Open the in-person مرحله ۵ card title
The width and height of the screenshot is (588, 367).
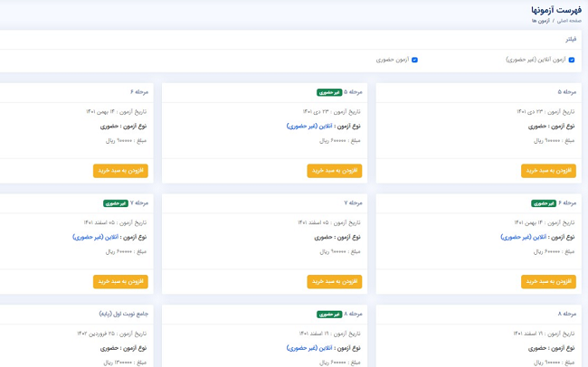(566, 92)
